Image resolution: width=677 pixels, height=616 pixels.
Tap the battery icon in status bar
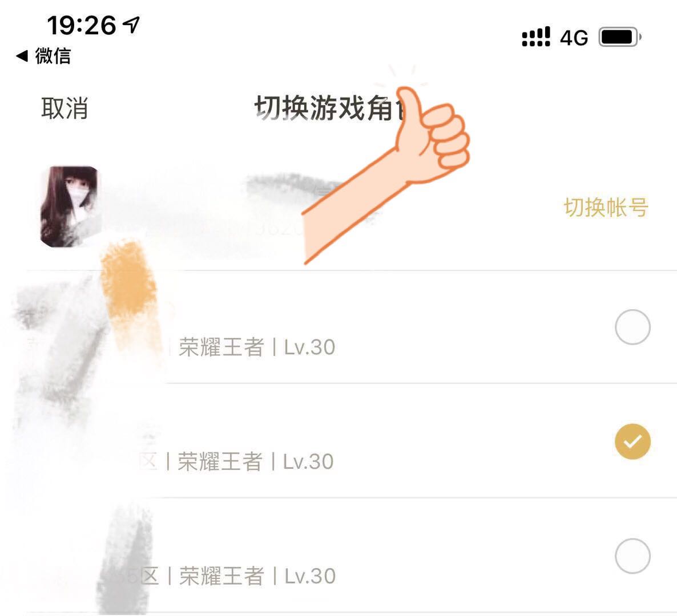[620, 37]
